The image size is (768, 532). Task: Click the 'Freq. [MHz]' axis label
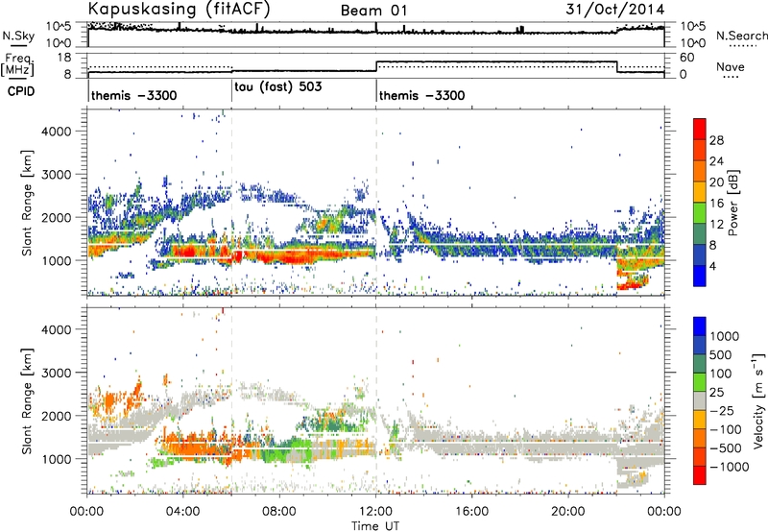pos(17,64)
